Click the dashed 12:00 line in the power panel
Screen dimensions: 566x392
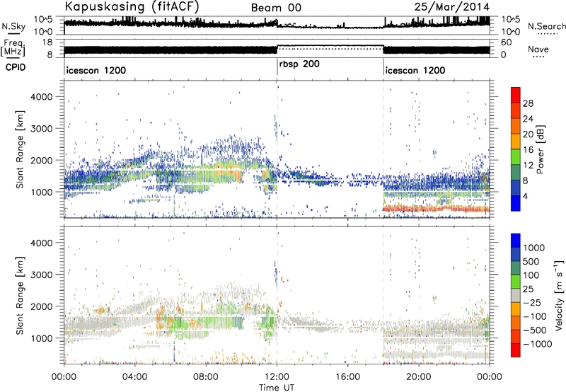pos(277,149)
